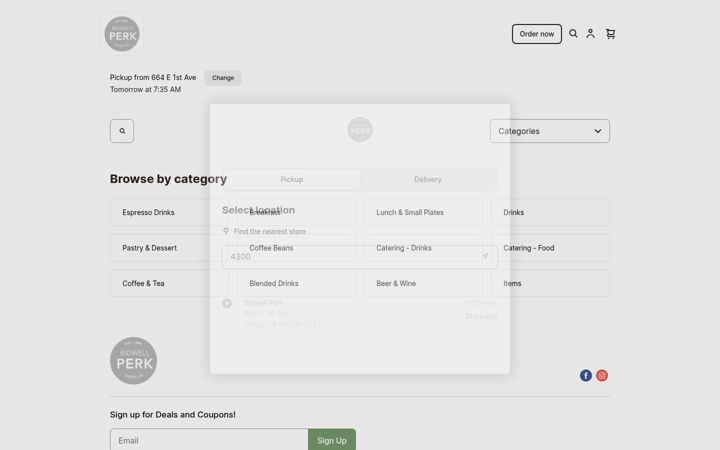
Task: Click 'Browse by category' heading
Action: click(x=168, y=179)
